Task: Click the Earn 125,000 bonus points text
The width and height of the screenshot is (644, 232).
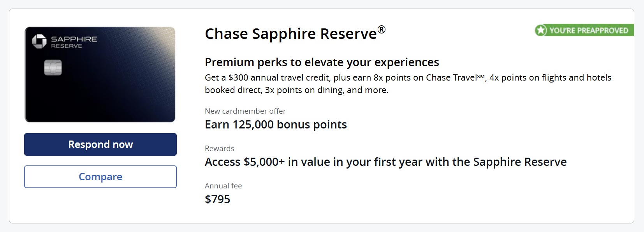Action: click(276, 125)
